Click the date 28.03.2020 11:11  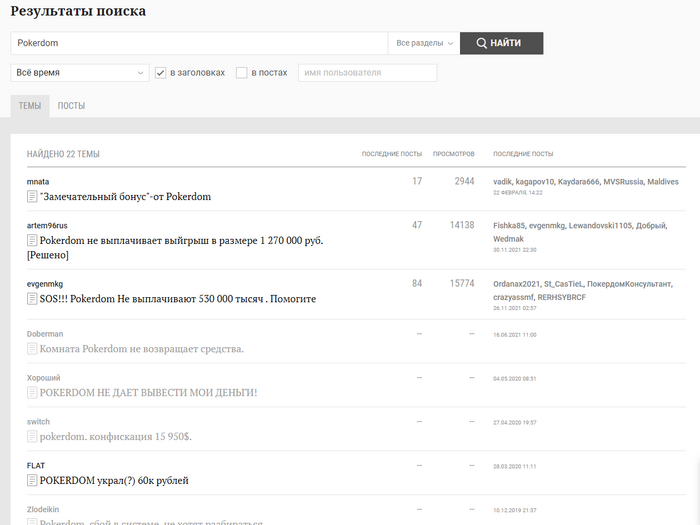tap(515, 467)
